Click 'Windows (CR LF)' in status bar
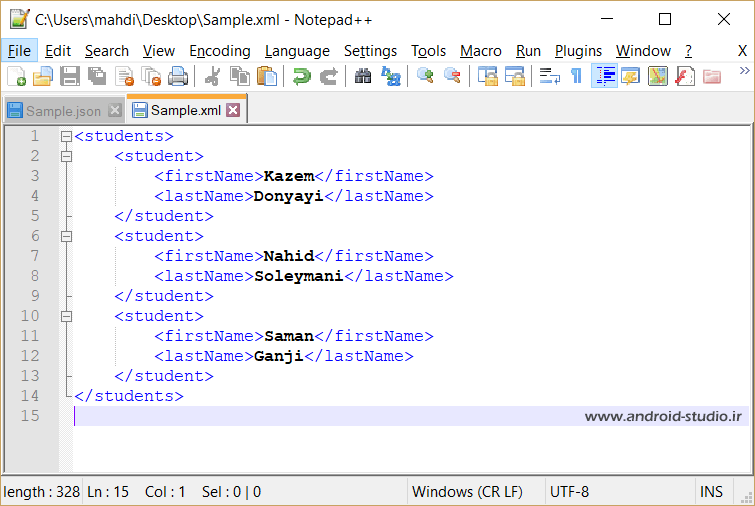 click(x=467, y=492)
